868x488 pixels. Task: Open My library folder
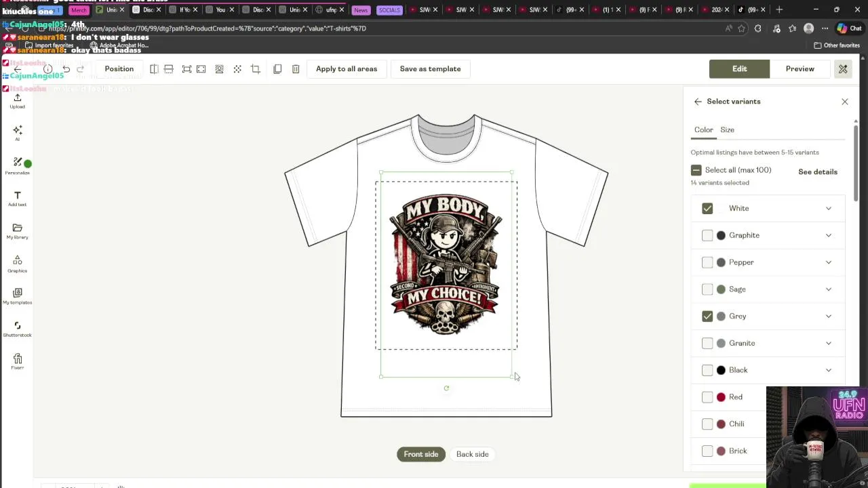pyautogui.click(x=17, y=231)
